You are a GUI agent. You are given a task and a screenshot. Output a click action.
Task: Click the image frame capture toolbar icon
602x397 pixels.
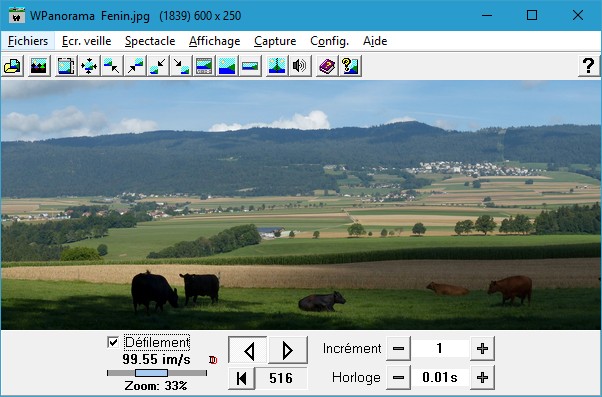66,66
